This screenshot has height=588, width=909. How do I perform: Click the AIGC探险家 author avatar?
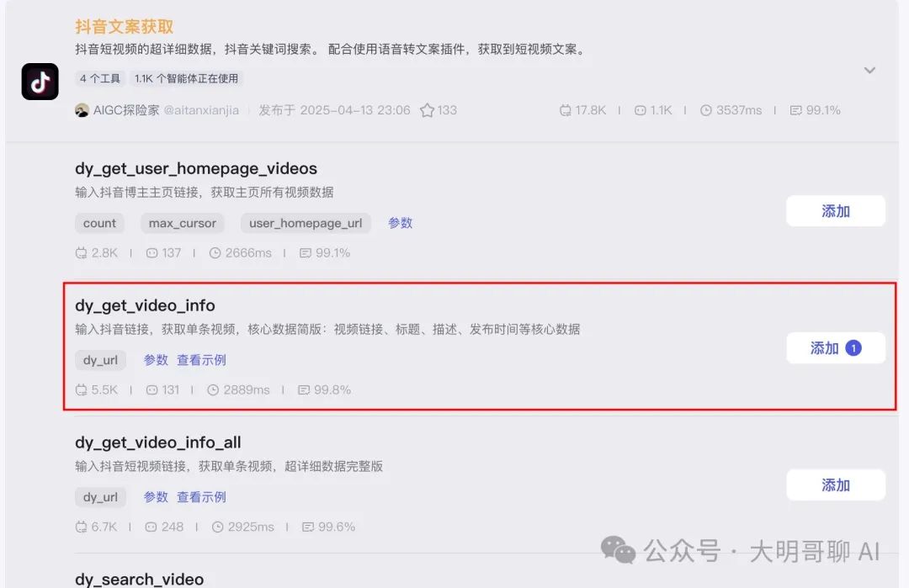tap(82, 110)
